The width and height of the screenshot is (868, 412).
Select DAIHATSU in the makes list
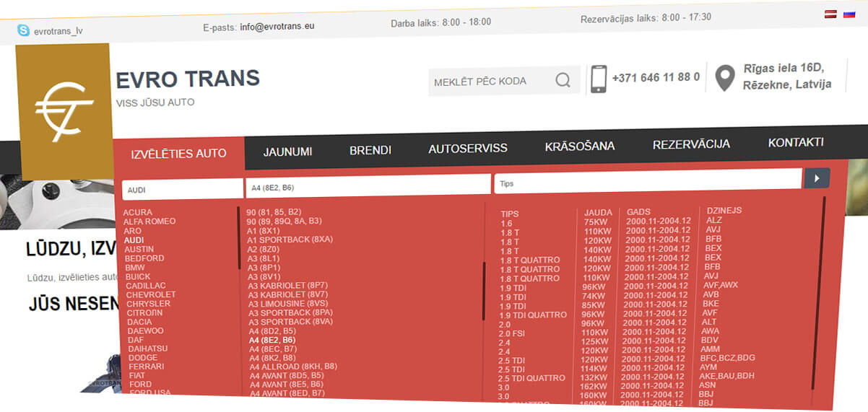[148, 349]
